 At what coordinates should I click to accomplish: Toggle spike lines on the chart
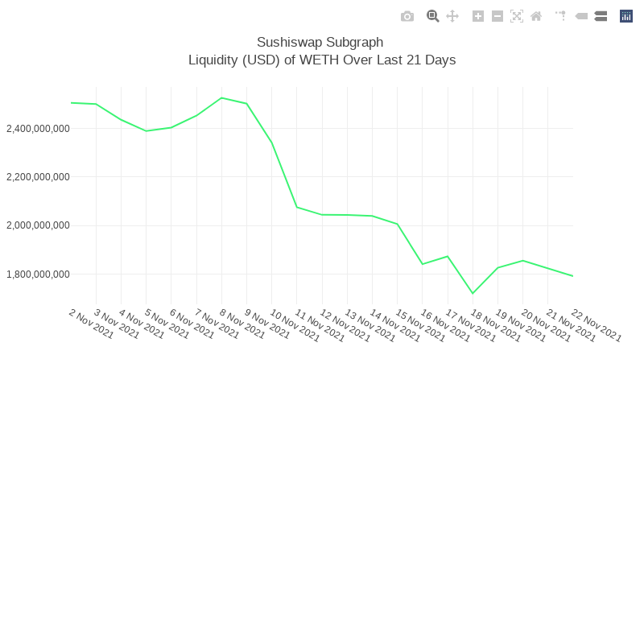[x=560, y=16]
